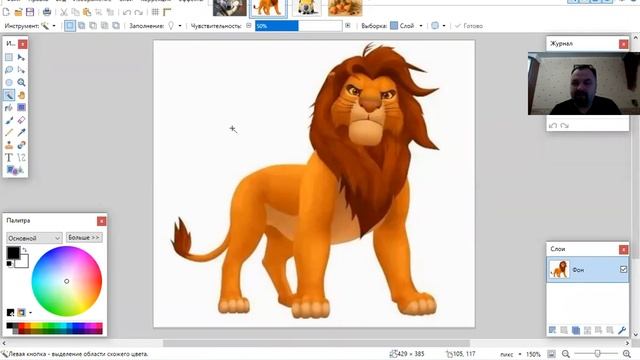Pick a color on the color wheel
Viewport: 640px width, 360px height.
pos(67,281)
